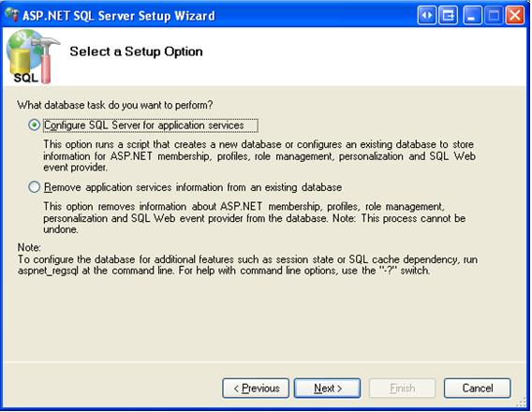The image size is (532, 412).
Task: Select the Remove application services radio button
Action: point(34,187)
